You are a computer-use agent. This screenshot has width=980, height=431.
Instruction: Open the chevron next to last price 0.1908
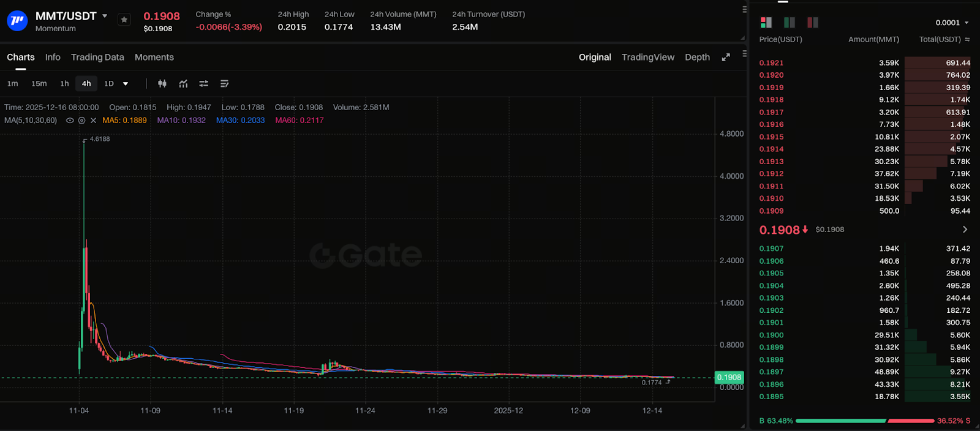pyautogui.click(x=965, y=230)
